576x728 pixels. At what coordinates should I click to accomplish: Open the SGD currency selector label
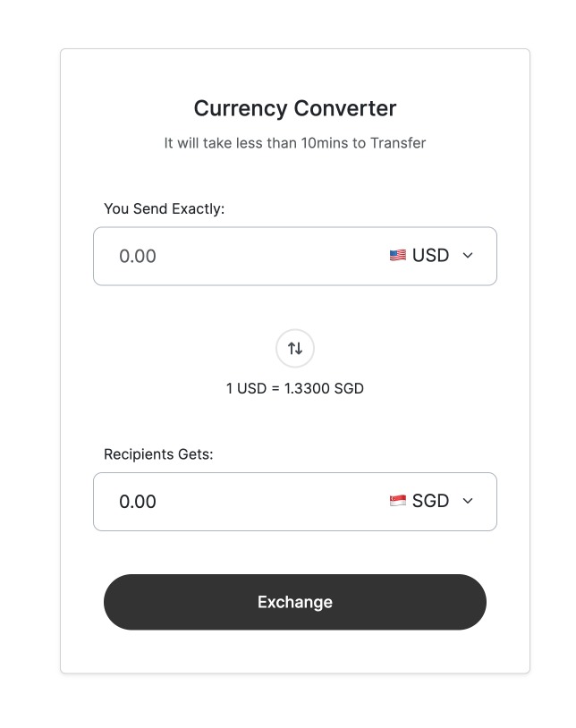pos(430,501)
